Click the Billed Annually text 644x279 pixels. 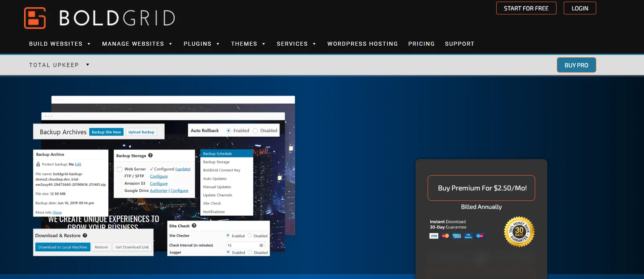pos(481,207)
